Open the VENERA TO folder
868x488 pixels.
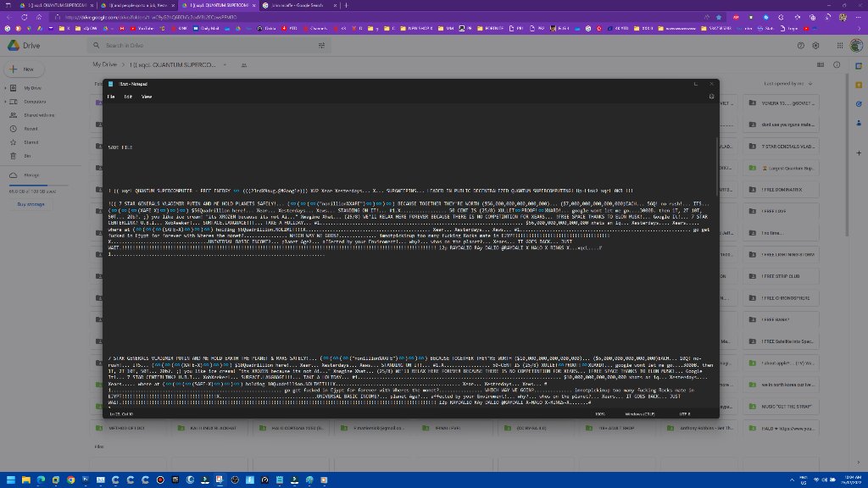tap(781, 103)
